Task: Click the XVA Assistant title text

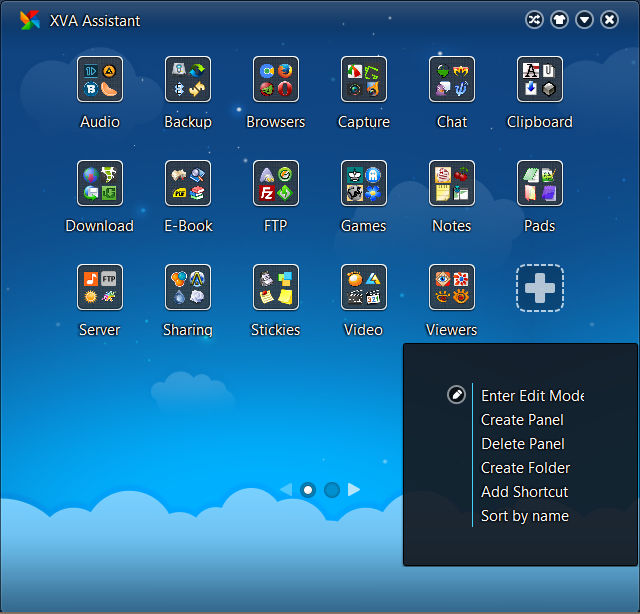Action: pos(95,20)
